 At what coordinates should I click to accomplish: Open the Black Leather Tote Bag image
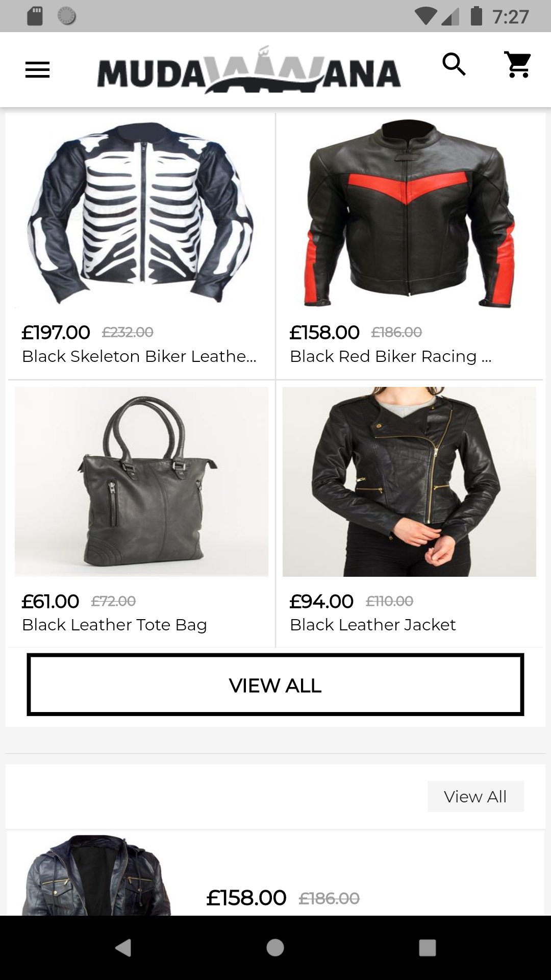tap(141, 482)
